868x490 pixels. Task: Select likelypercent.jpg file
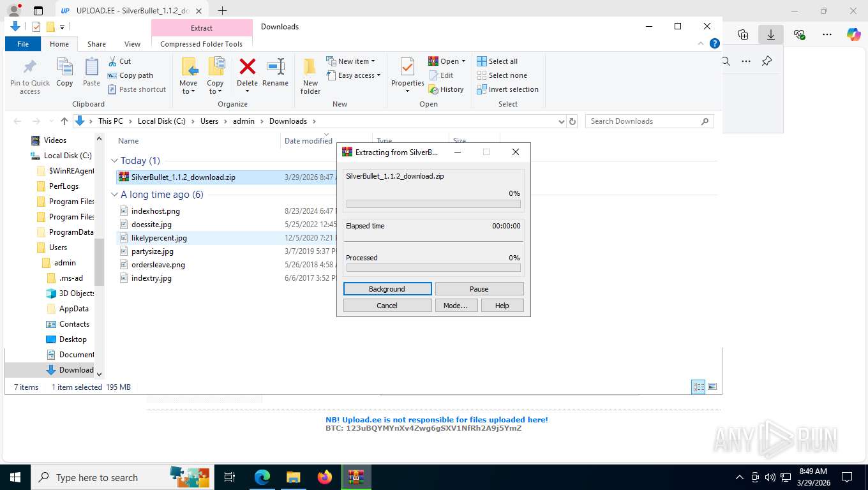point(159,238)
